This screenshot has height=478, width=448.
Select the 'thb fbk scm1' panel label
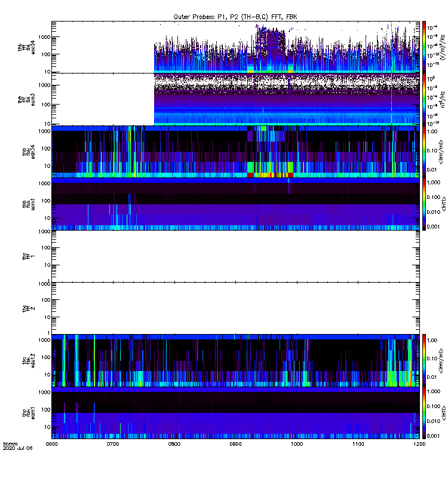tap(29, 204)
